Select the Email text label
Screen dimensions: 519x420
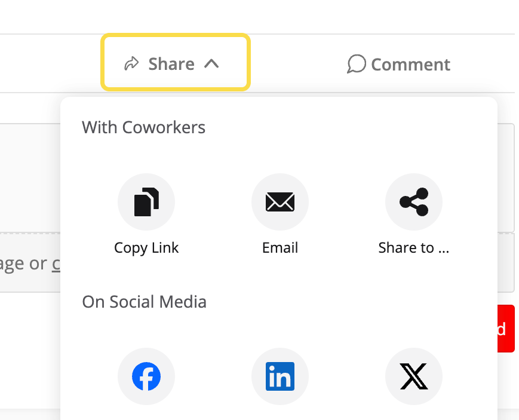tap(280, 247)
